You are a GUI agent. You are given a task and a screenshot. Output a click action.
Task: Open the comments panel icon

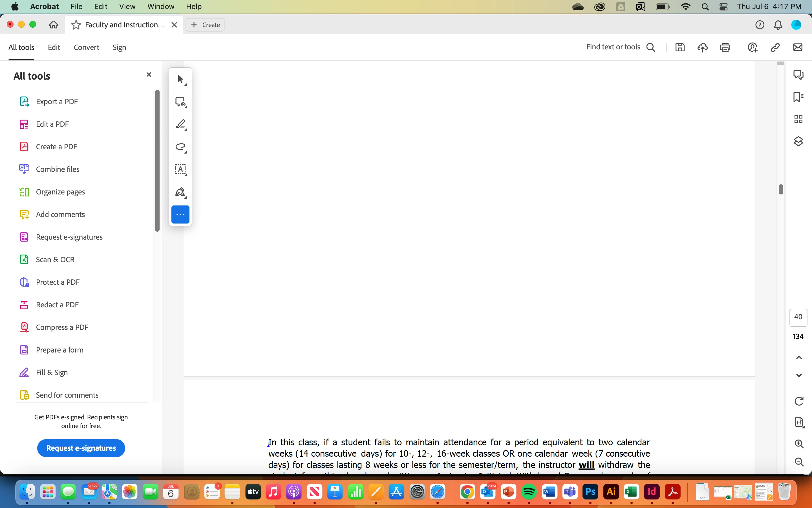[798, 75]
